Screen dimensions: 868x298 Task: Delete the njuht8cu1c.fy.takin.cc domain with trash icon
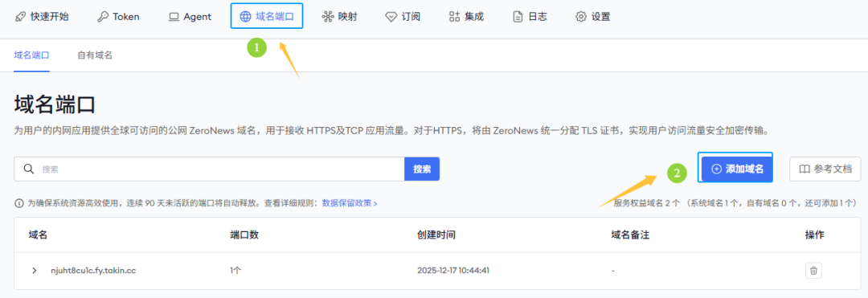point(813,271)
